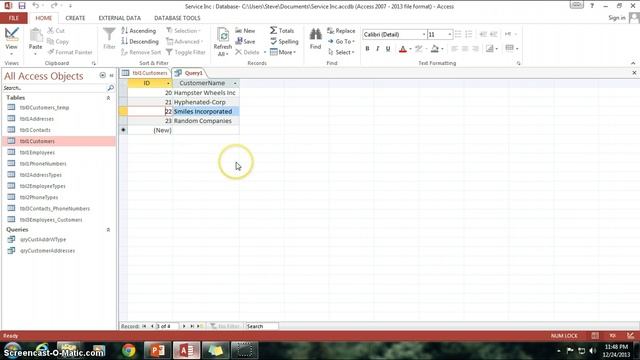Click the search magnifier in navigation pane

(110, 88)
